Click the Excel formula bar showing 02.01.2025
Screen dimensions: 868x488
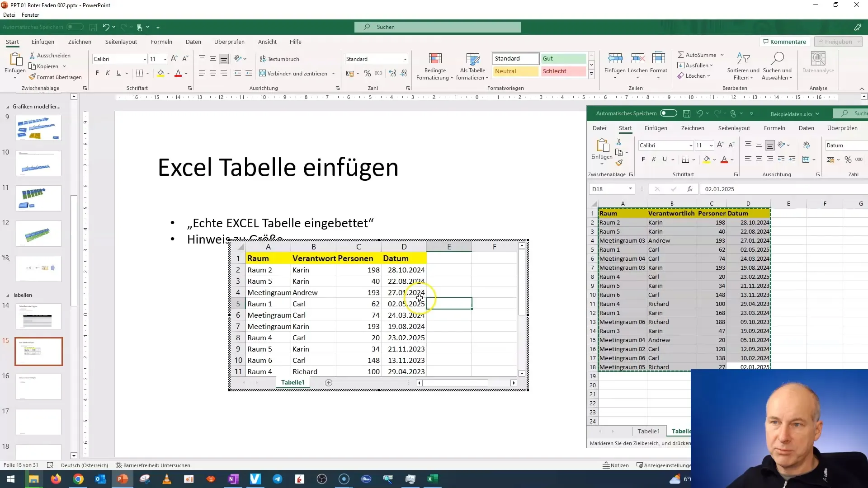784,189
